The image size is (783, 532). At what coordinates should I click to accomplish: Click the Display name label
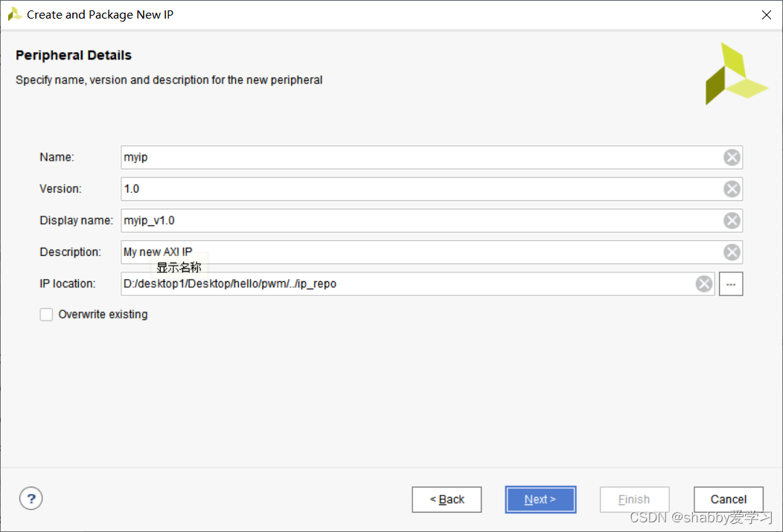point(77,220)
